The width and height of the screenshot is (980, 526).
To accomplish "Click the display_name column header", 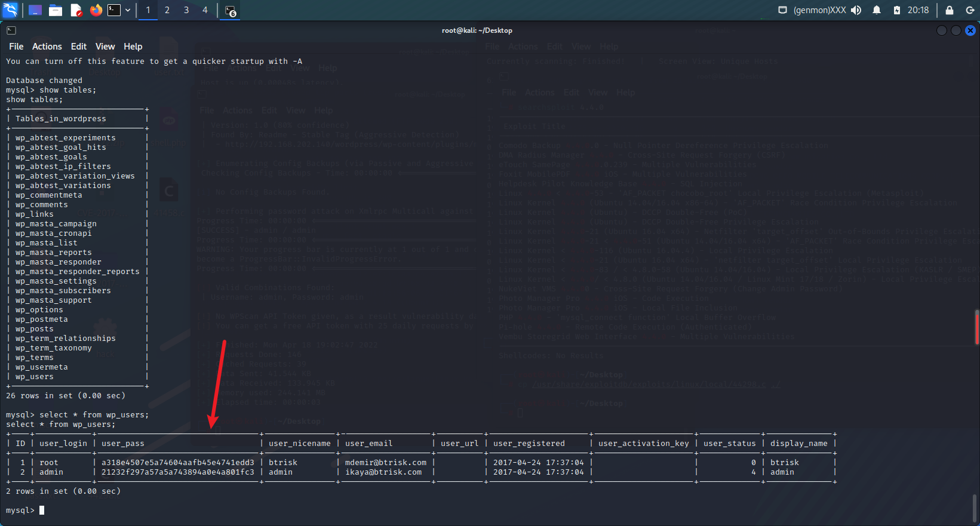I will coord(799,444).
